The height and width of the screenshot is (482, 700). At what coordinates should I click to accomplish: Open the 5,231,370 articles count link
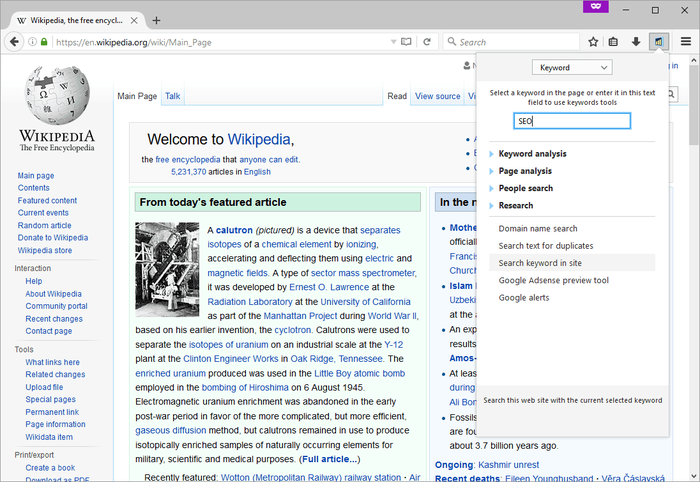188,172
